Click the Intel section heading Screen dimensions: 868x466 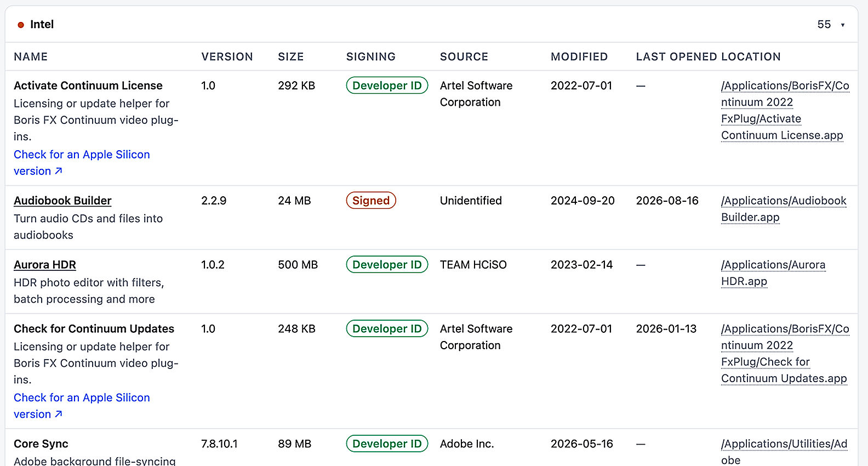point(42,24)
